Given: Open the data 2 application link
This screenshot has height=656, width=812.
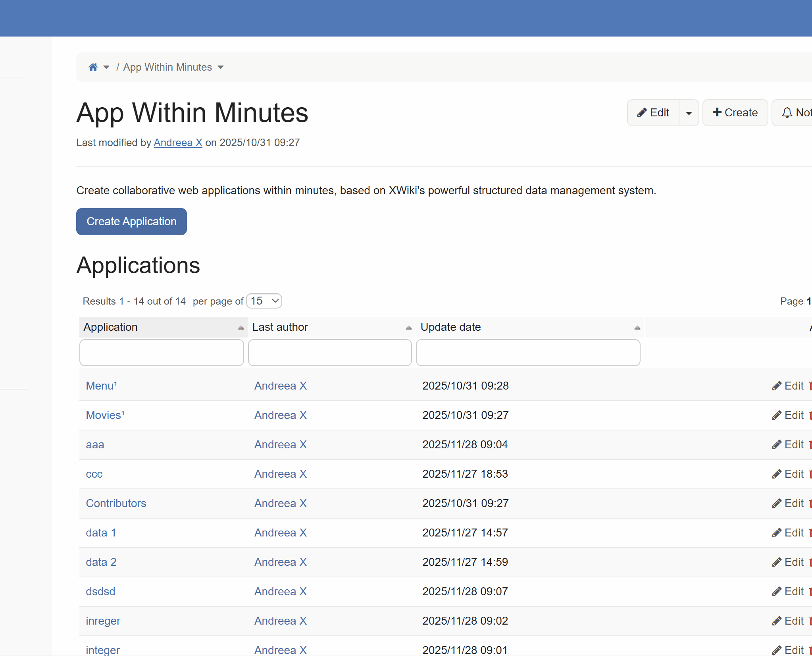Looking at the screenshot, I should point(101,562).
